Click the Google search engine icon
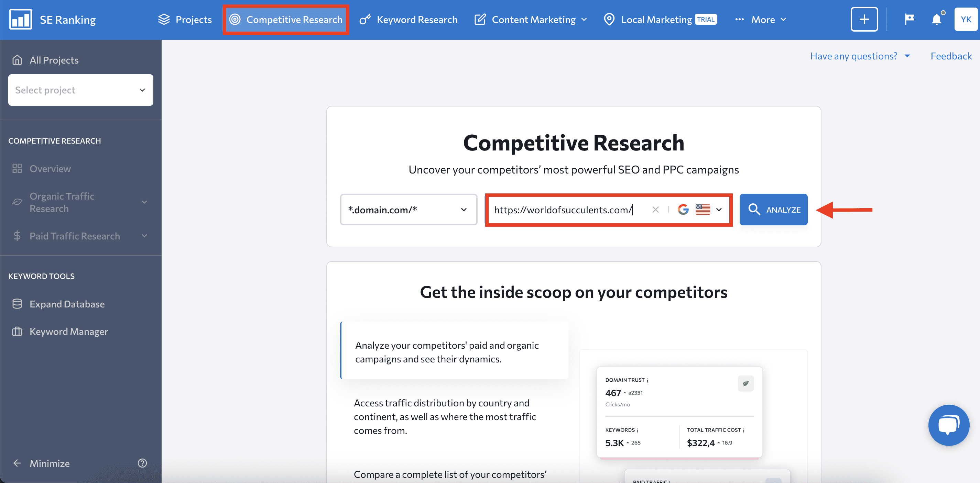The image size is (980, 483). (x=683, y=210)
